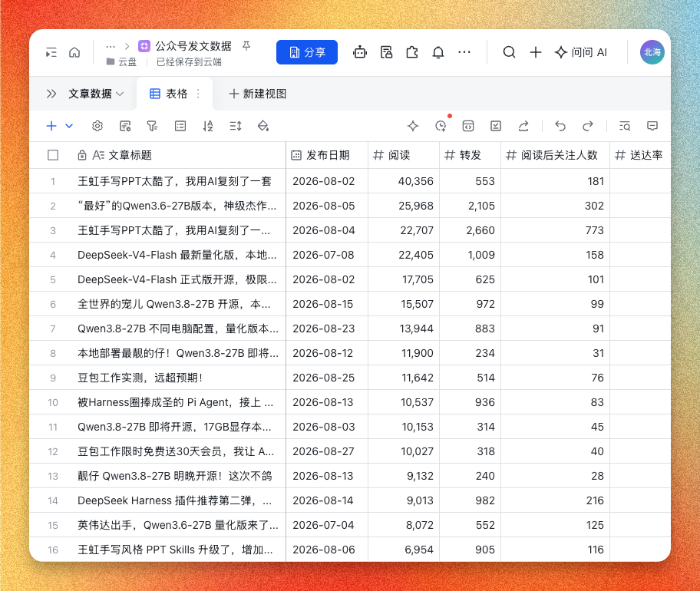700x591 pixels.
Task: Redo the last action
Action: pos(588,126)
